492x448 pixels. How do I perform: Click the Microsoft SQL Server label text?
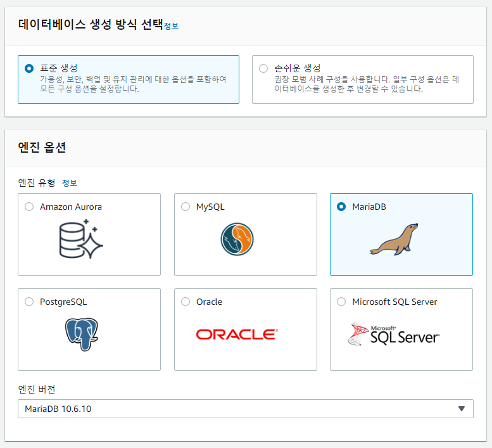394,302
